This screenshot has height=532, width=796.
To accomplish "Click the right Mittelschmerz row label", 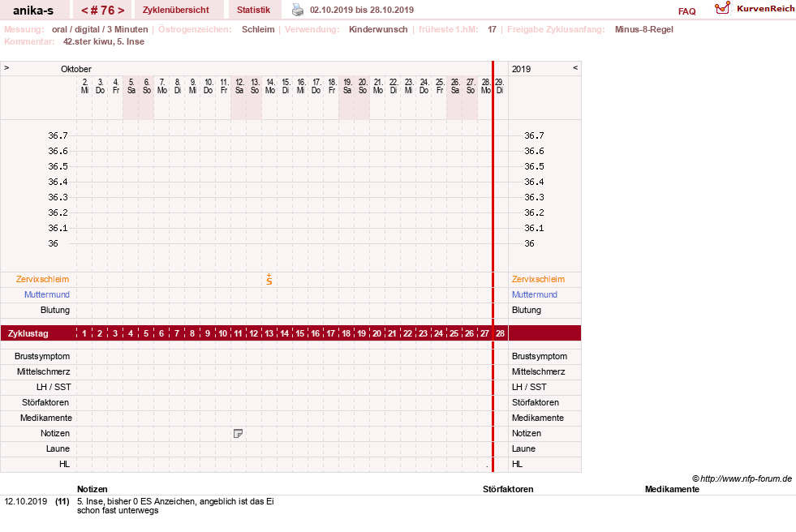I will point(538,371).
